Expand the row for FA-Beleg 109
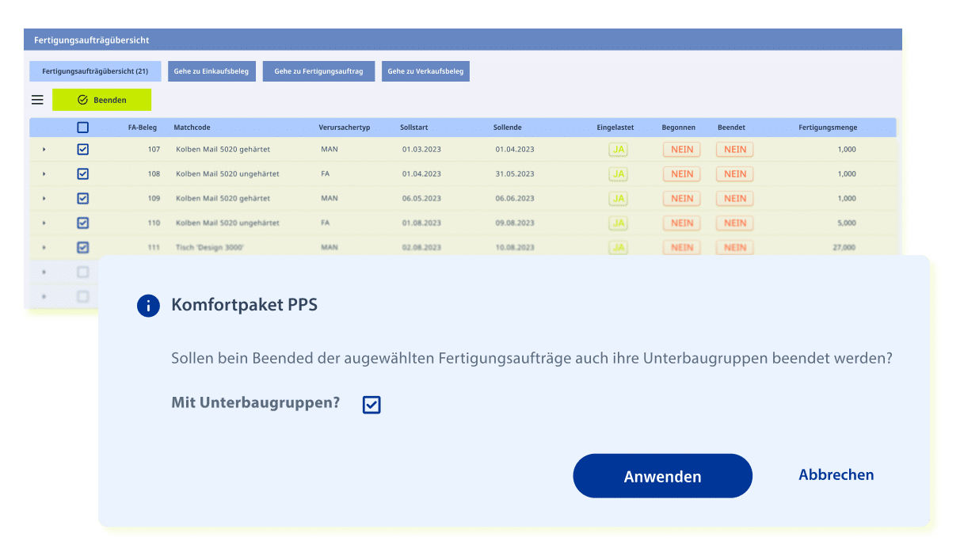Viewport: 964px width, 560px height. pos(44,199)
